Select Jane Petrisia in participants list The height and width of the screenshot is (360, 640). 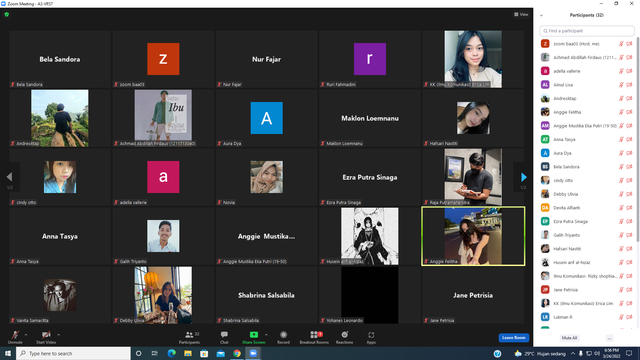pyautogui.click(x=587, y=290)
